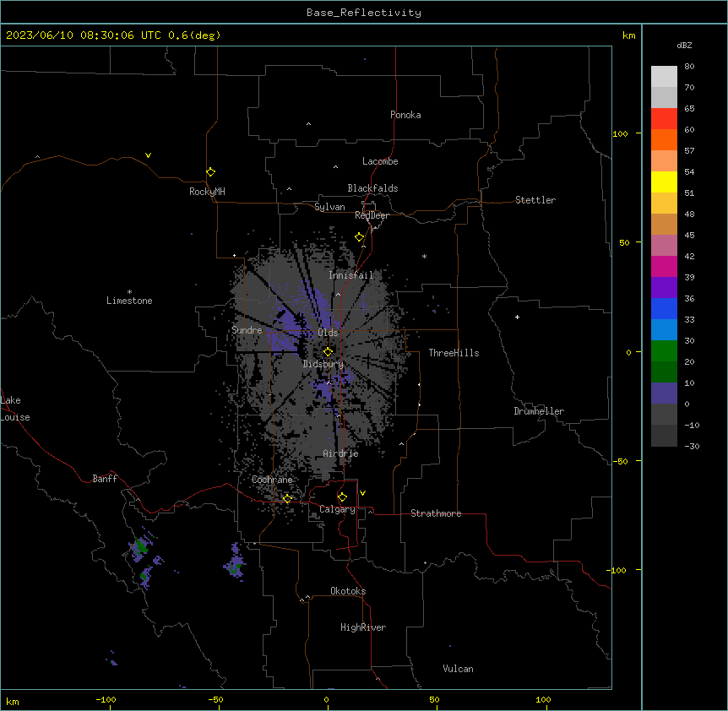Click the white plus marker west of Drumheller
This screenshot has height=711, width=728.
[x=517, y=317]
